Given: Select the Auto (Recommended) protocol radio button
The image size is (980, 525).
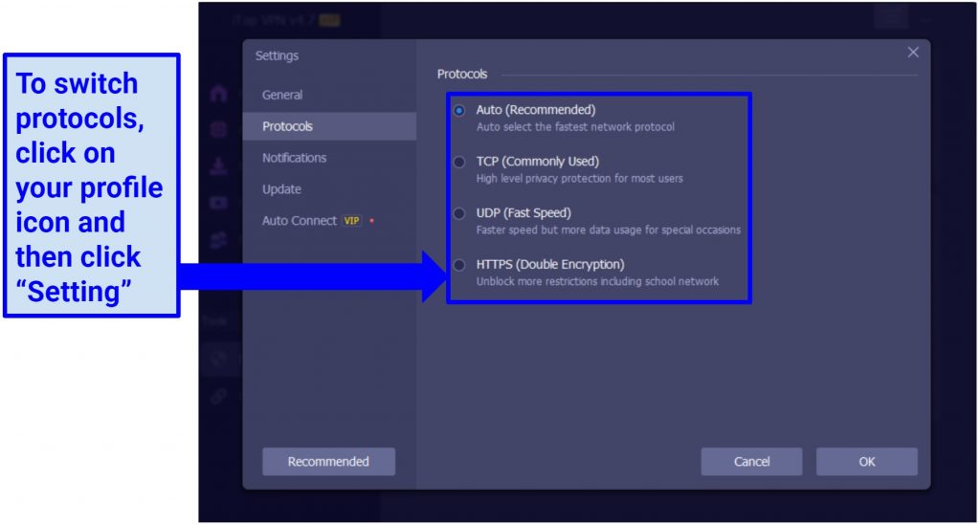Looking at the screenshot, I should (459, 111).
